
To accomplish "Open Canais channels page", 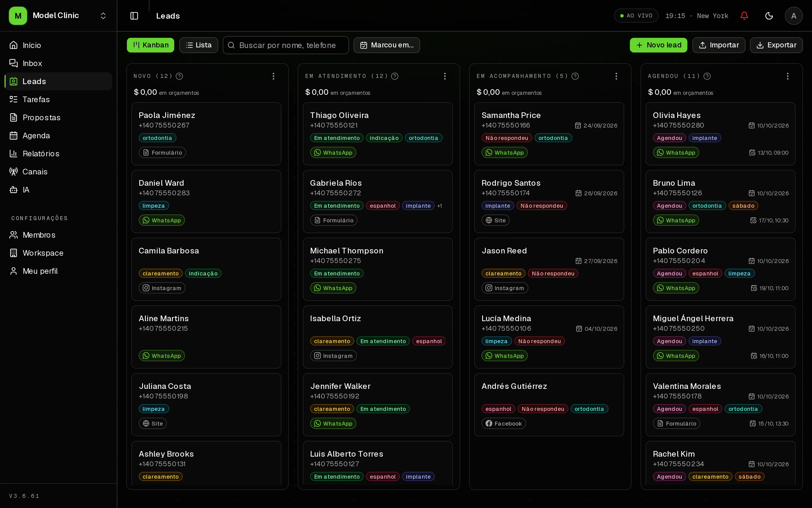I will click(58, 172).
